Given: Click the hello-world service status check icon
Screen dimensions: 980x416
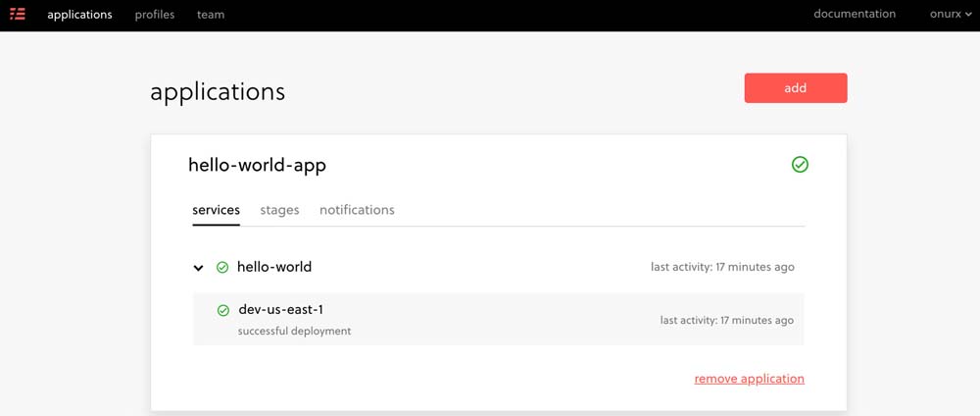Looking at the screenshot, I should tap(222, 267).
